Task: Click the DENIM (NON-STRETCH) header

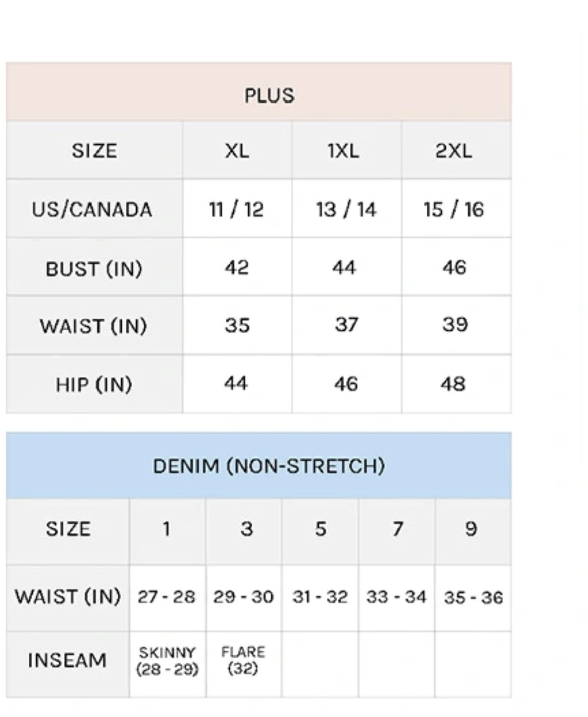Action: click(x=269, y=466)
